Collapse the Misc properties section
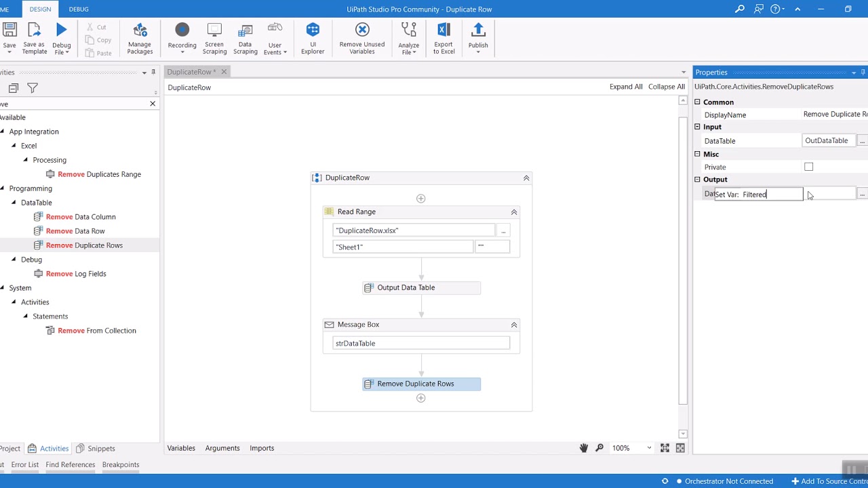The width and height of the screenshot is (868, 488). [x=697, y=155]
